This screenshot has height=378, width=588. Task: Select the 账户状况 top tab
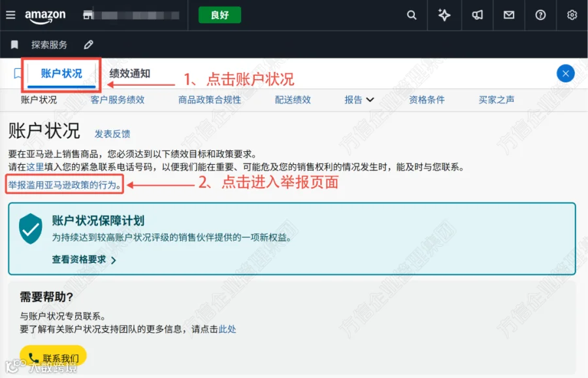(x=61, y=74)
